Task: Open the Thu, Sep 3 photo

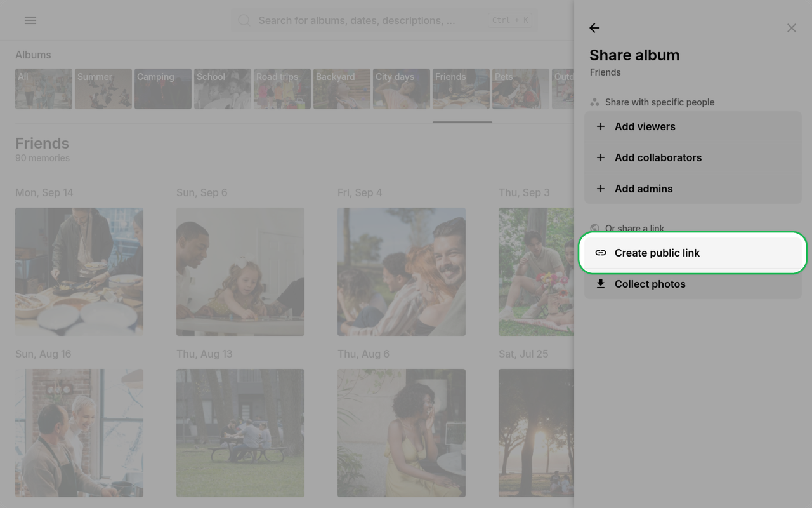Action: [x=536, y=272]
